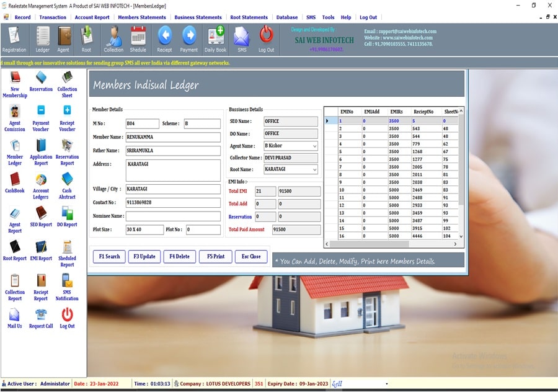Open the CashBook sidebar icon
The width and height of the screenshot is (558, 392).
tap(15, 182)
